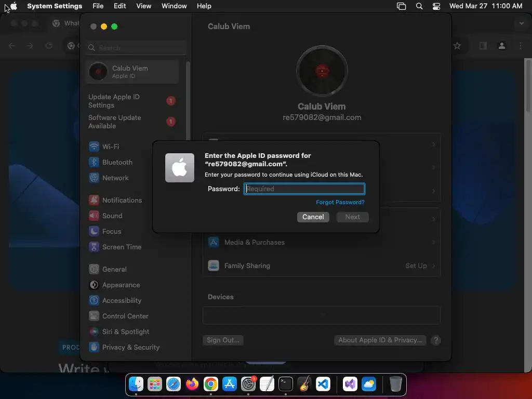
Task: Open the Wi-Fi settings icon
Action: pyautogui.click(x=94, y=147)
